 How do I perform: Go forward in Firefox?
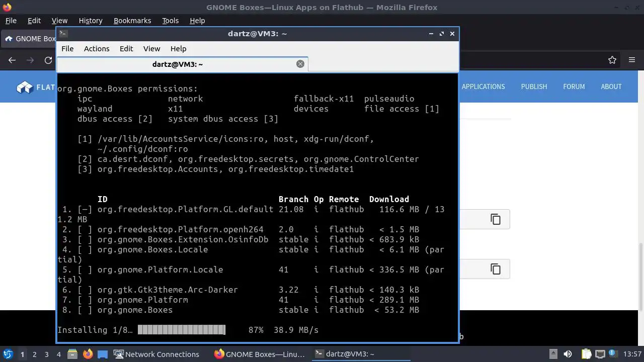click(x=30, y=60)
